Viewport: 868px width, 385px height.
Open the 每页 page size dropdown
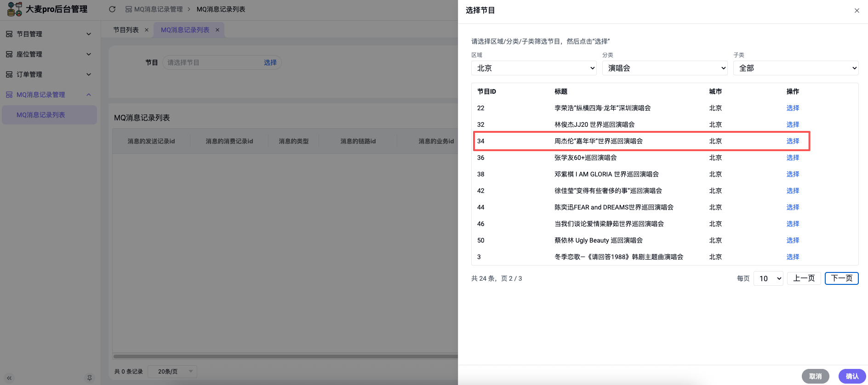point(768,278)
